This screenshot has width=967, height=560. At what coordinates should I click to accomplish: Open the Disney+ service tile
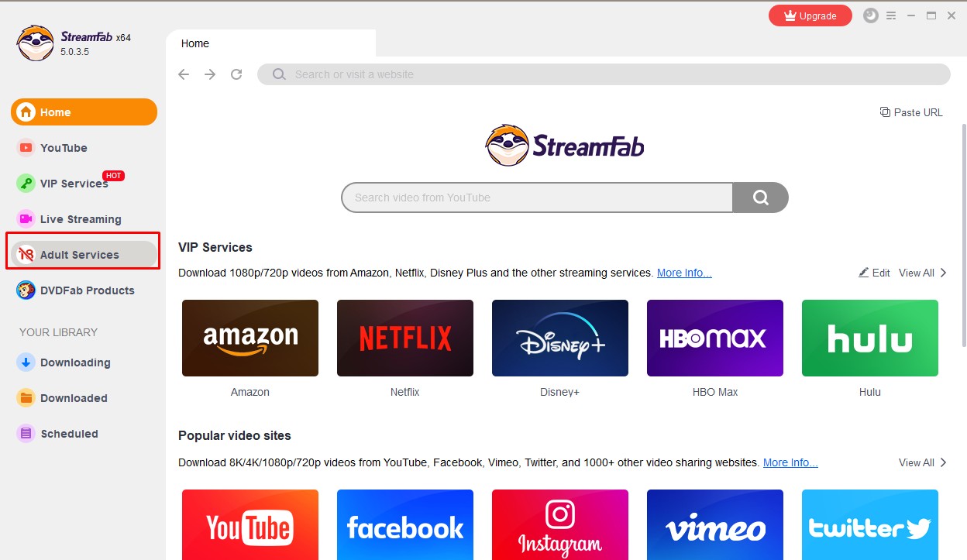pyautogui.click(x=559, y=338)
